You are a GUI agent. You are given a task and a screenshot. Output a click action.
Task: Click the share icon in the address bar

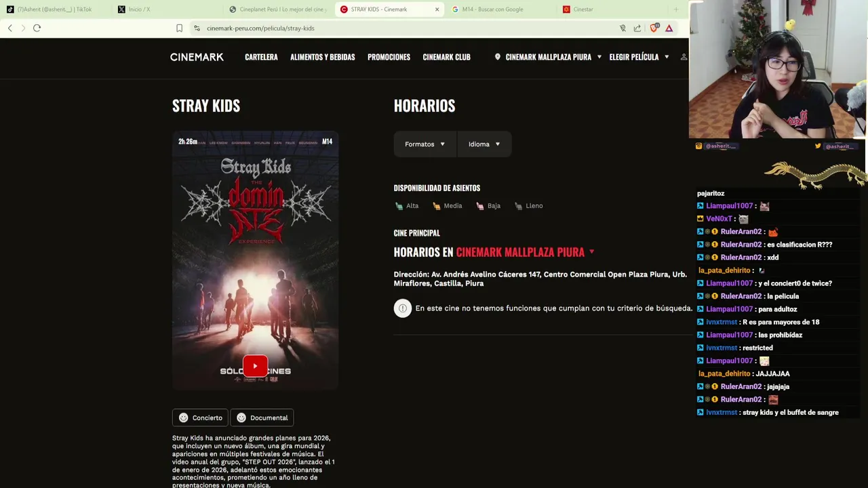(x=637, y=28)
